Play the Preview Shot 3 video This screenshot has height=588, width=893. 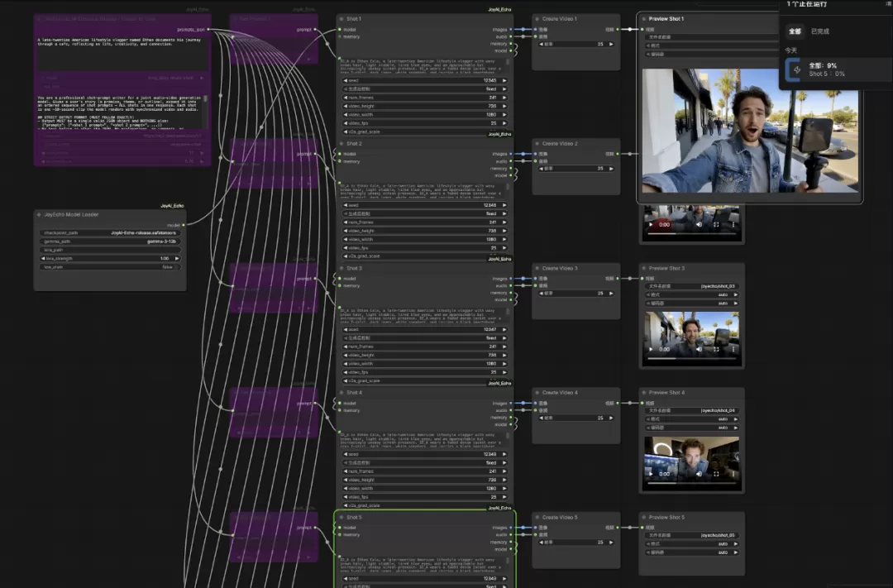point(651,349)
